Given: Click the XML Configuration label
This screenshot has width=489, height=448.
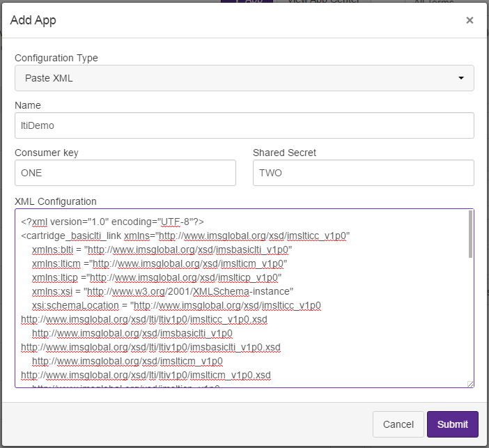Looking at the screenshot, I should (x=56, y=201).
